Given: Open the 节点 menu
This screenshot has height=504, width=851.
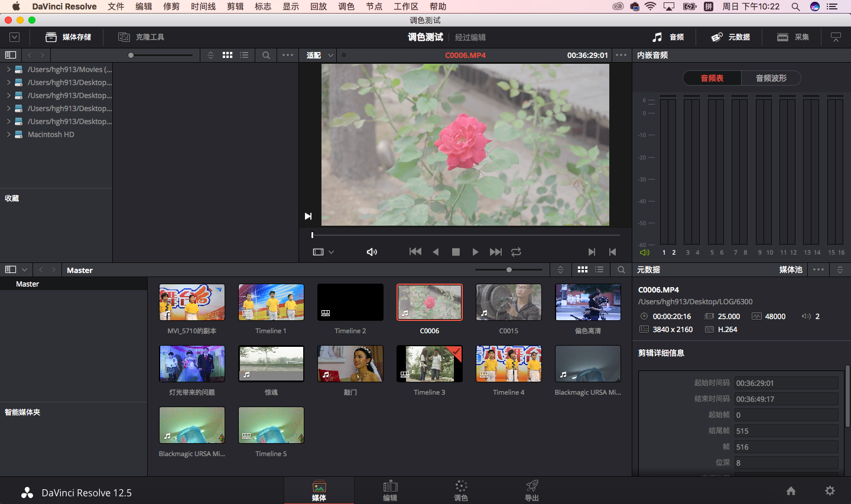Looking at the screenshot, I should (374, 6).
